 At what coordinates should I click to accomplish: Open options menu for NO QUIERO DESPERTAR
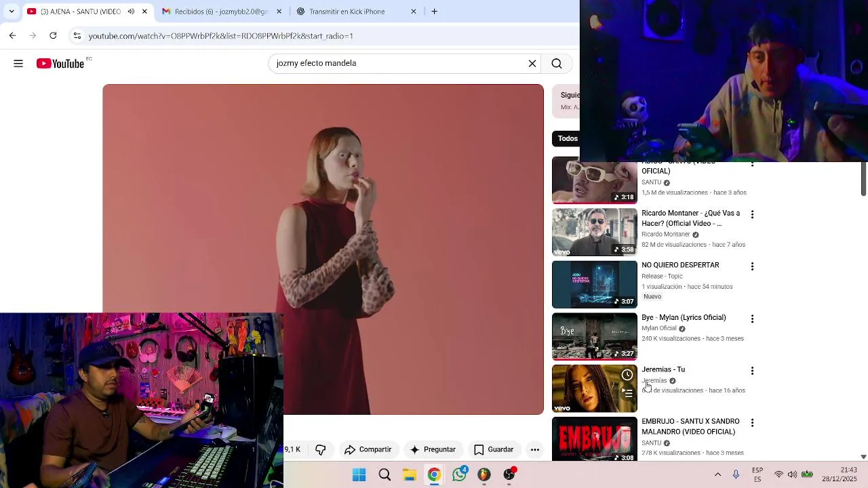[752, 266]
